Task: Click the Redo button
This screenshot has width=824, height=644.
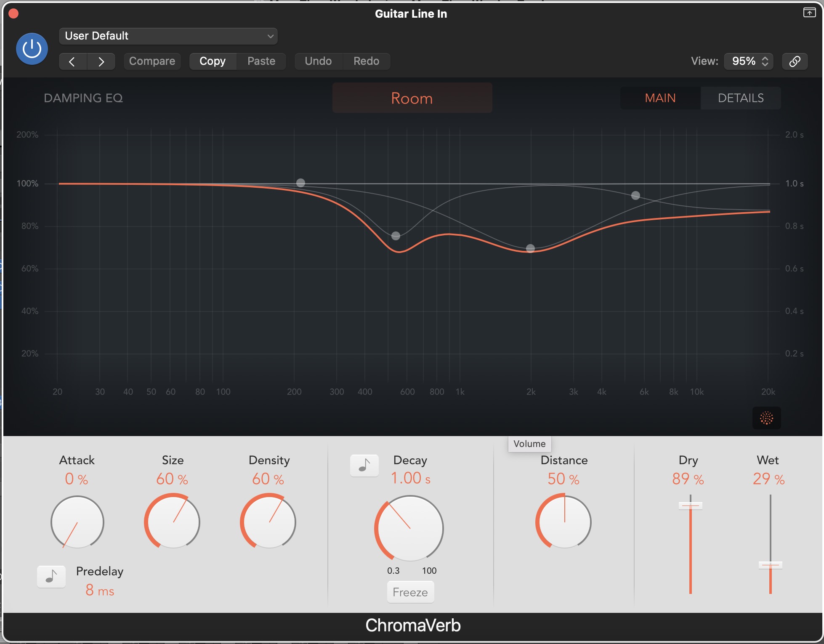Action: tap(367, 61)
